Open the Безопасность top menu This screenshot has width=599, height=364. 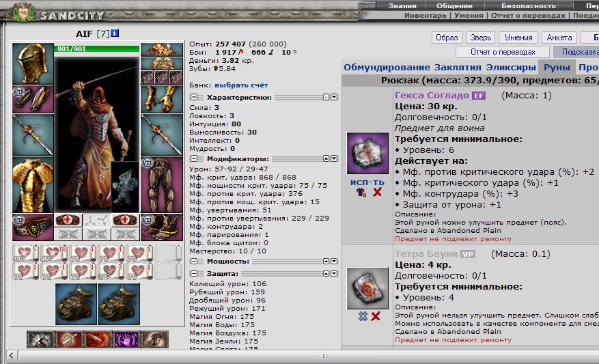529,5
